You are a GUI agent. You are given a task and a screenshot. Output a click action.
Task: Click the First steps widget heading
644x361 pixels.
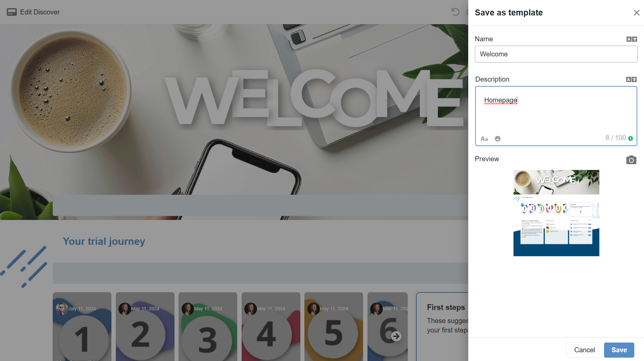pyautogui.click(x=446, y=307)
